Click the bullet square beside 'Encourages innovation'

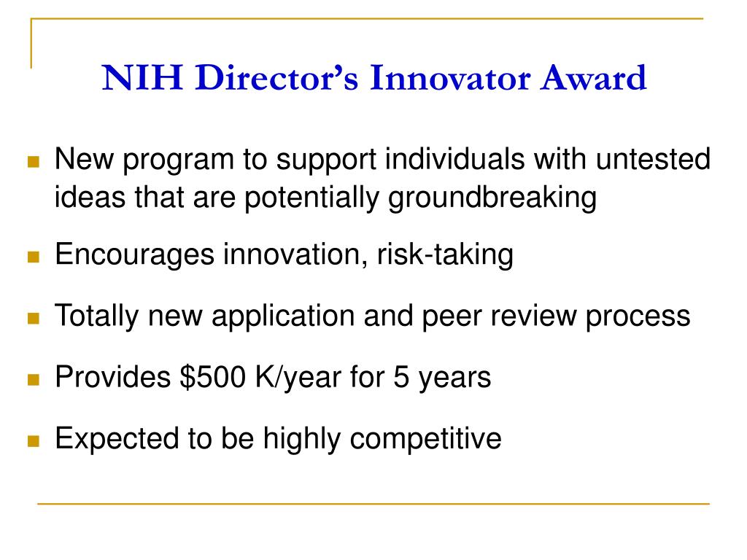coord(34,257)
